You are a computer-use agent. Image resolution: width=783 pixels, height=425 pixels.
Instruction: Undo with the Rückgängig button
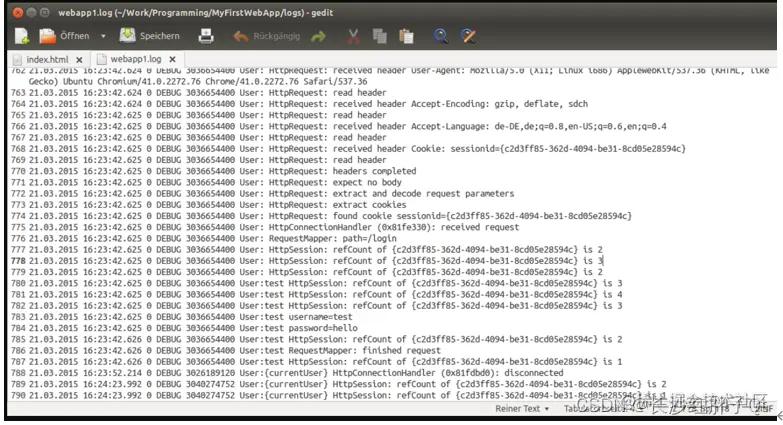267,36
